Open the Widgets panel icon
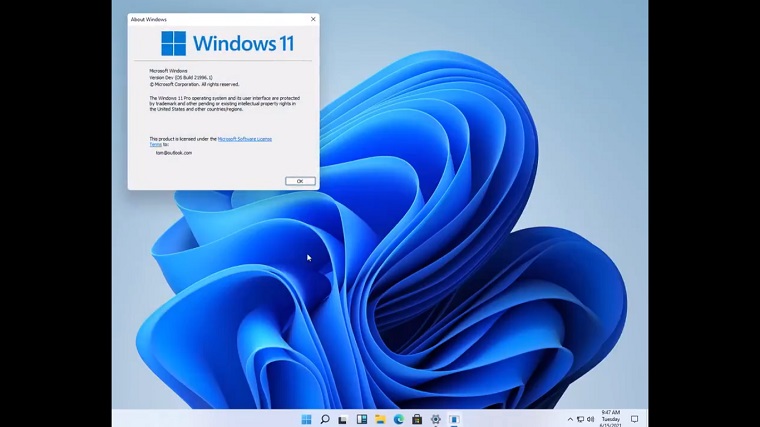Image resolution: width=760 pixels, height=427 pixels. pos(362,419)
